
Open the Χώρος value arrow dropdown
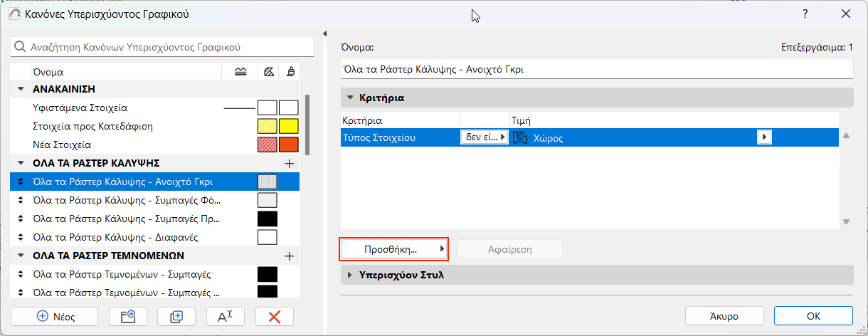pos(764,138)
